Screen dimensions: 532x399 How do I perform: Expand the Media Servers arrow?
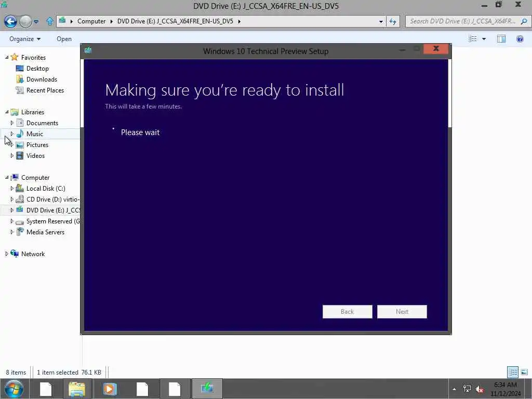pyautogui.click(x=12, y=232)
